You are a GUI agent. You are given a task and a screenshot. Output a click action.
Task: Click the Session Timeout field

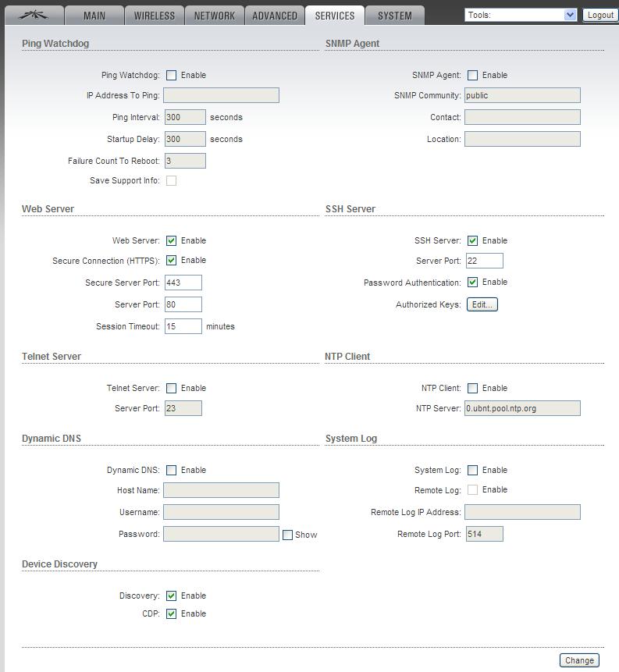tap(183, 326)
